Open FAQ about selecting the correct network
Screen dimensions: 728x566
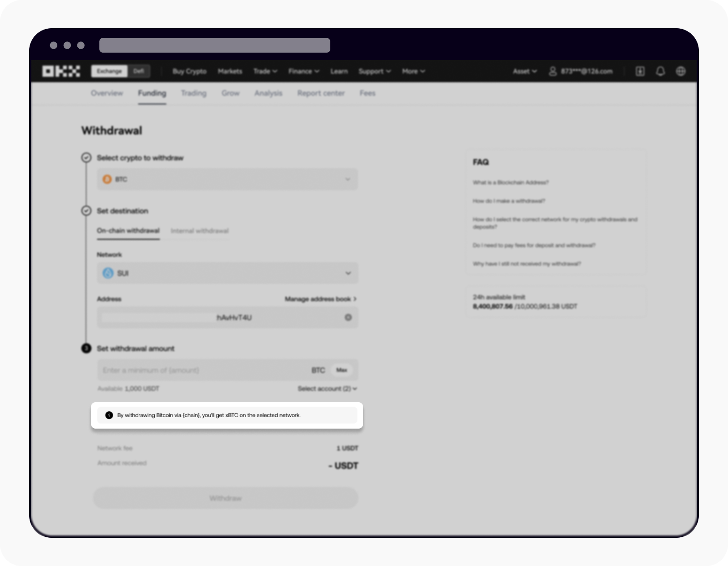(555, 223)
